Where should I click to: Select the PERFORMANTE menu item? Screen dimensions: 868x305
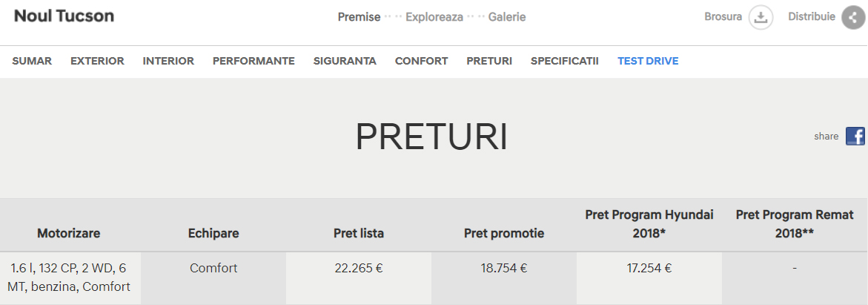pos(254,61)
